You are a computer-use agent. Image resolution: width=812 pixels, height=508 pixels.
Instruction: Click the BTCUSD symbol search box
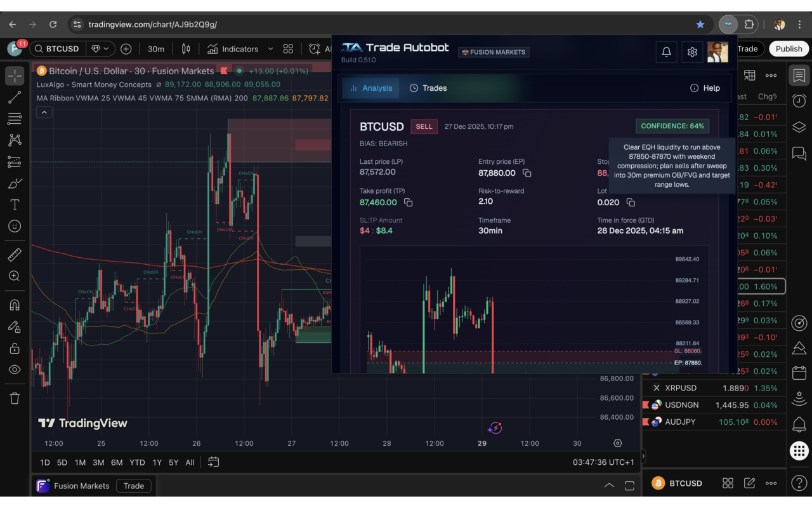(x=58, y=49)
